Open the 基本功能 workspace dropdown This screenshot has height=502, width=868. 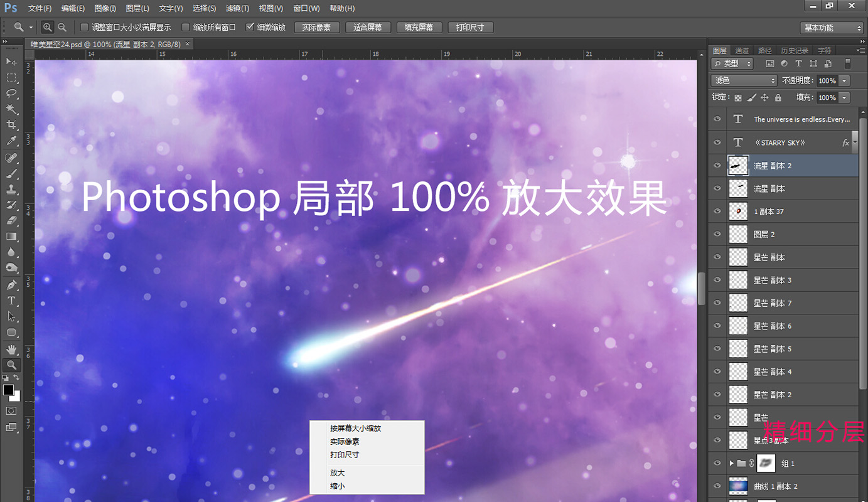(832, 28)
